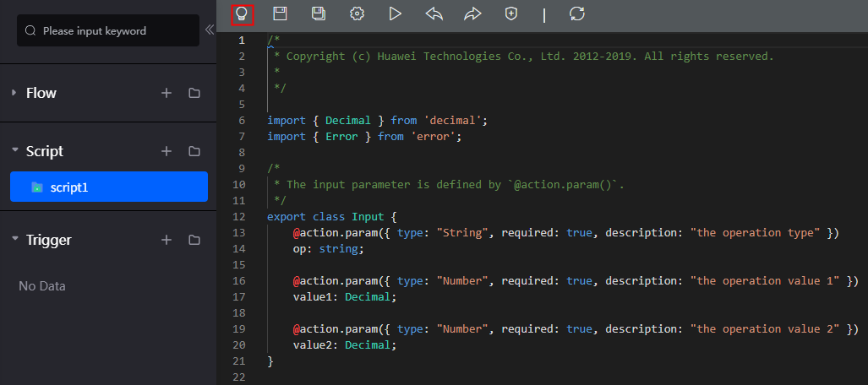Create a Script folder with the folder icon
868x385 pixels.
point(194,152)
